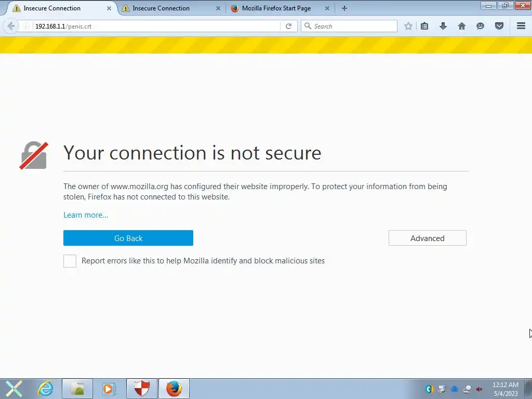Click the network status tray icon
The height and width of the screenshot is (399, 532).
(467, 389)
